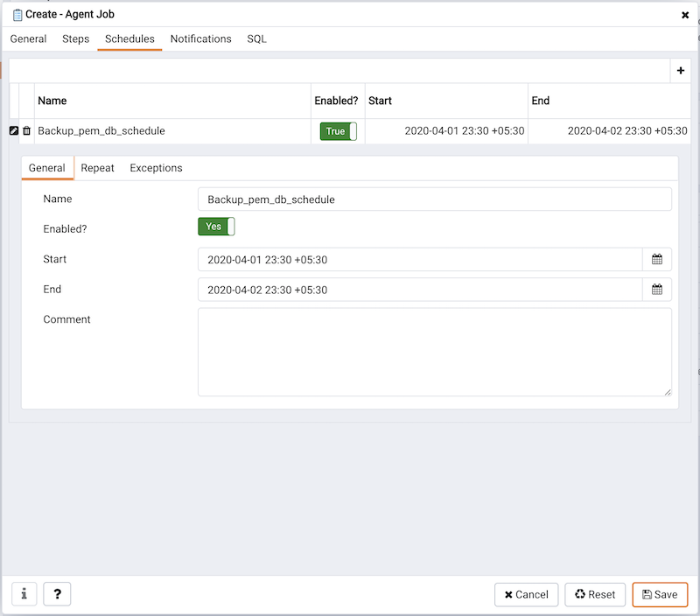Click the info (i) button
The height and width of the screenshot is (616, 700).
pyautogui.click(x=24, y=594)
